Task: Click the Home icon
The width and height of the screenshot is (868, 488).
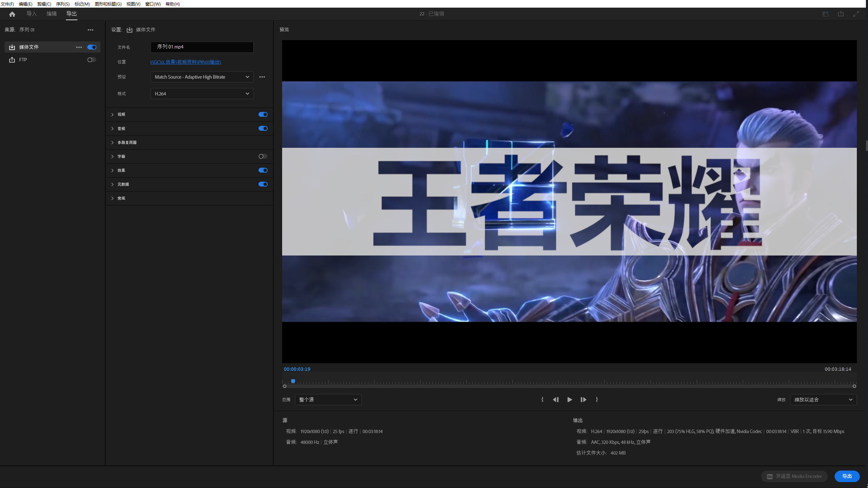Action: click(12, 14)
